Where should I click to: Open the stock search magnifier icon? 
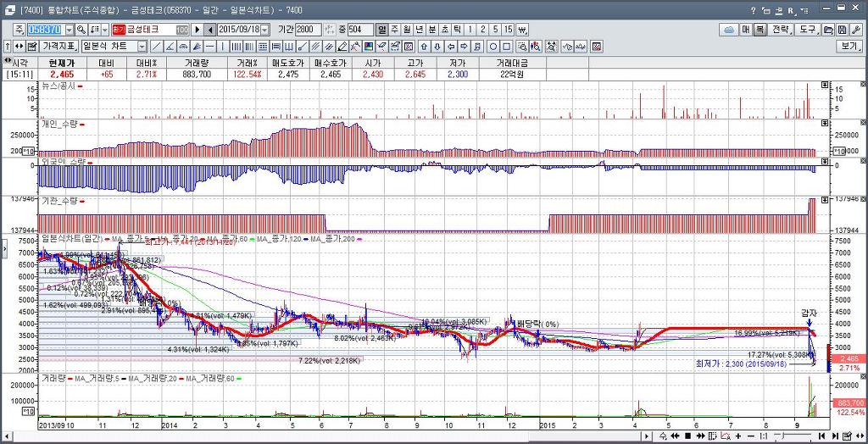pyautogui.click(x=81, y=30)
